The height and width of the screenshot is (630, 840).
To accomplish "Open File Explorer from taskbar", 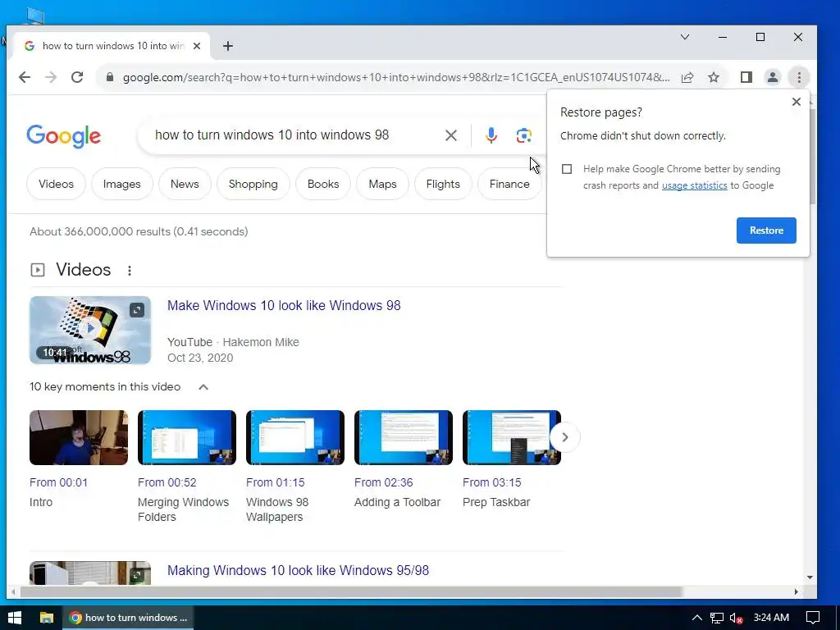I will [x=47, y=618].
